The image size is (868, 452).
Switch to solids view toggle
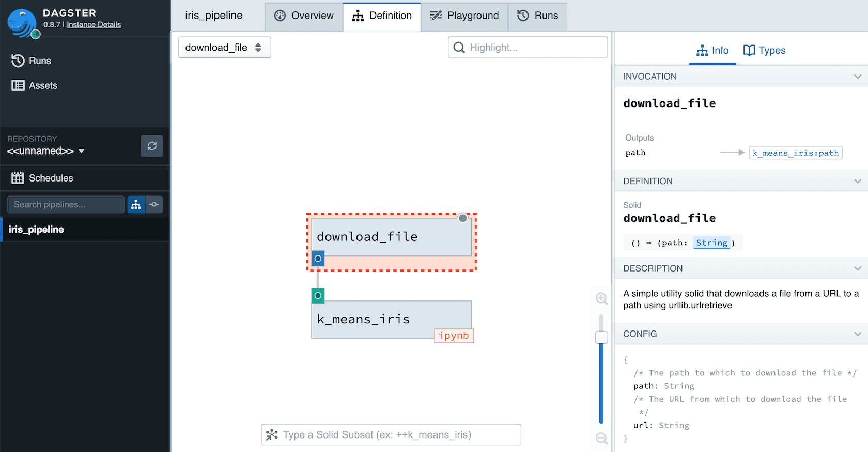click(x=154, y=205)
